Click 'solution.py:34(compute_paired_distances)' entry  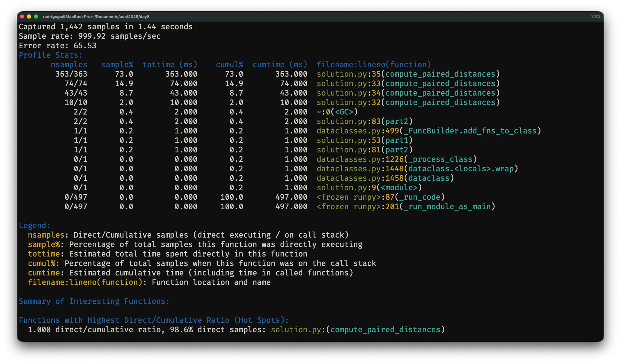(x=408, y=93)
